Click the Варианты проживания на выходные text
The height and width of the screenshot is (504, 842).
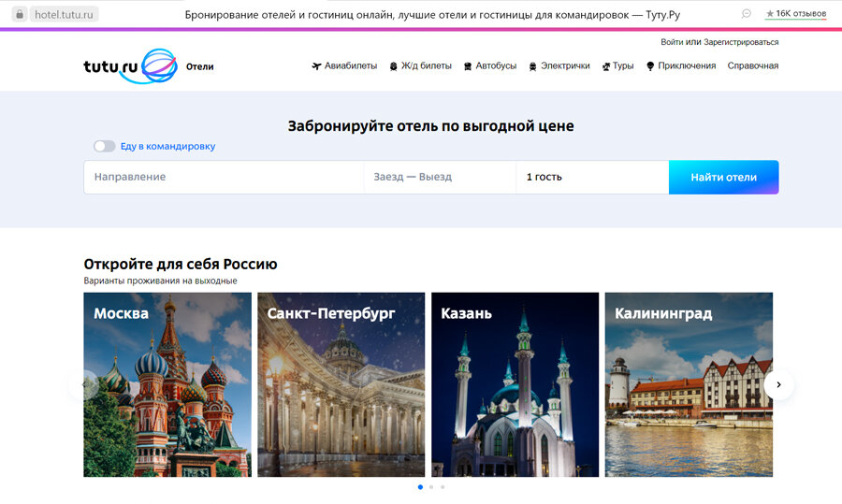160,281
